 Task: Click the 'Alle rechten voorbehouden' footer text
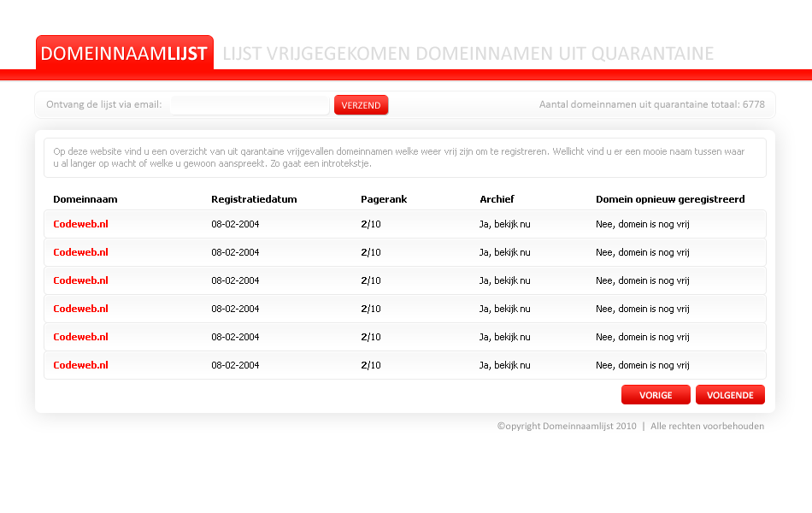708,426
